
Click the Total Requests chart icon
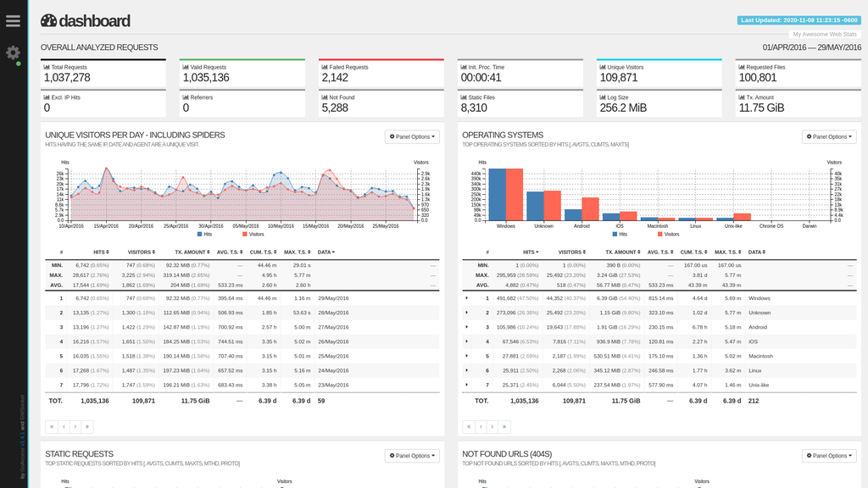[x=47, y=67]
